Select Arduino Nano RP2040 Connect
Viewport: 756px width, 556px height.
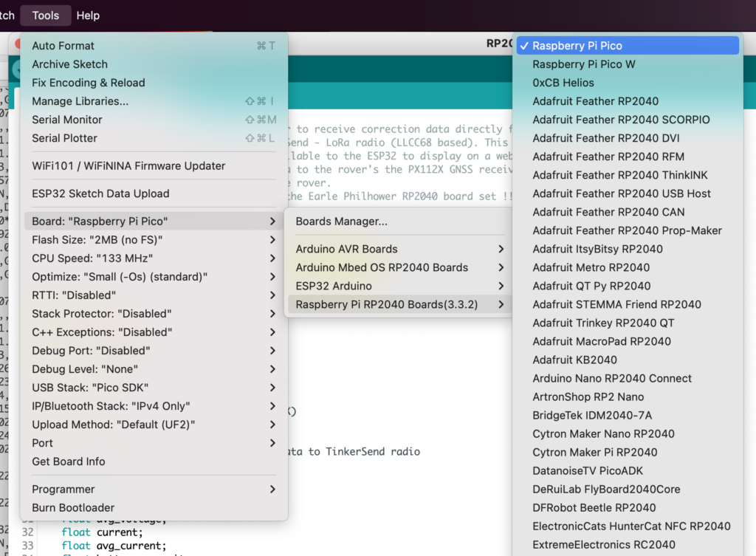point(628,379)
